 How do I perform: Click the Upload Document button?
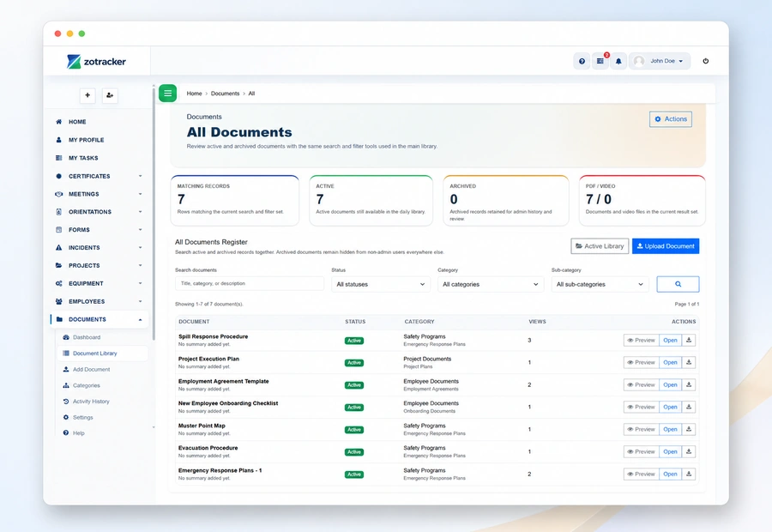coord(666,245)
